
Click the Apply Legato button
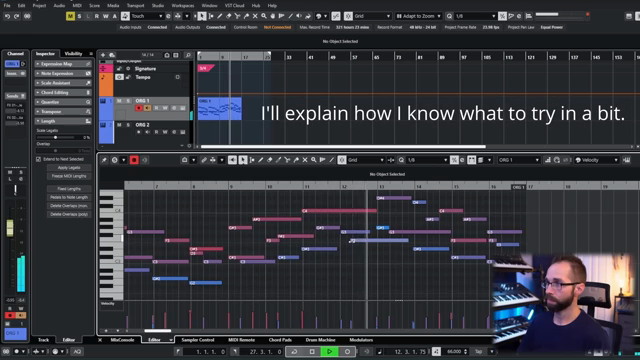click(x=69, y=168)
